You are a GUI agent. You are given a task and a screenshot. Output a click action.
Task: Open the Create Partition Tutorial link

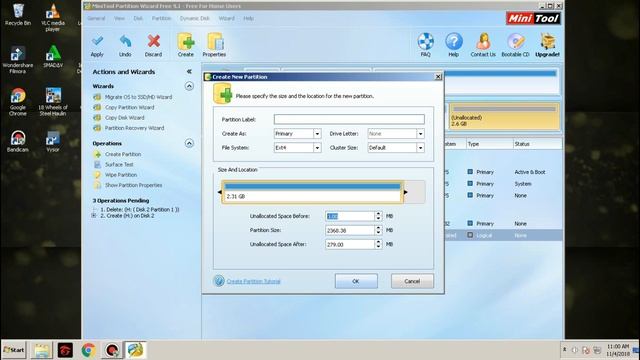(x=253, y=281)
